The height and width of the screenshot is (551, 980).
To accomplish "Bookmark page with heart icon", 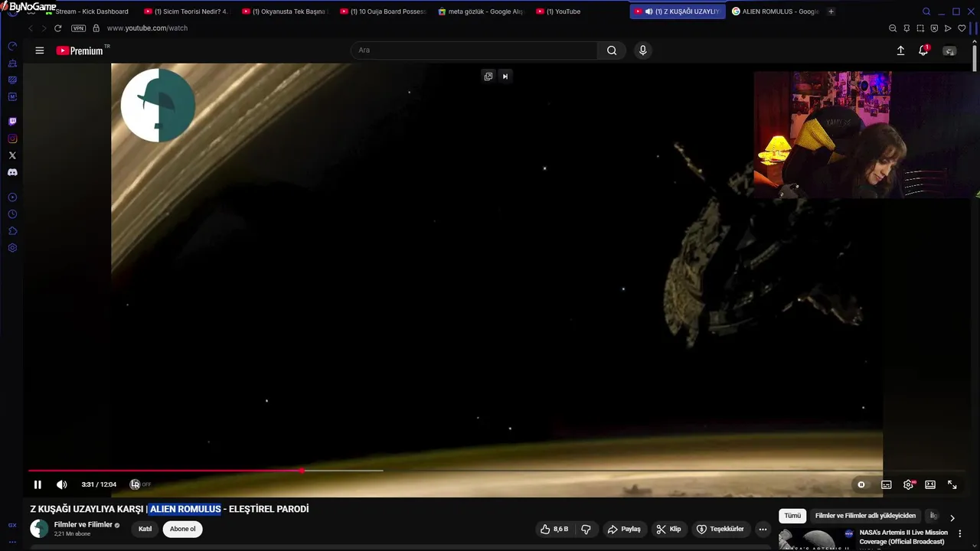I will 962,28.
